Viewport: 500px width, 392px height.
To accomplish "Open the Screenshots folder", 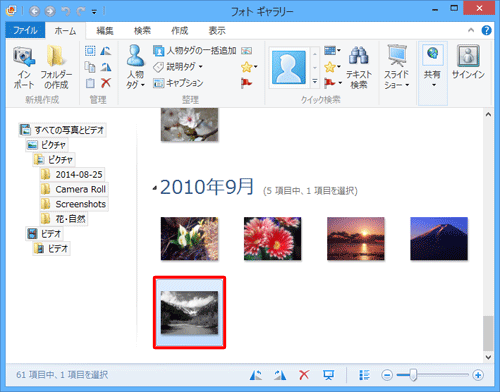I will pyautogui.click(x=74, y=204).
